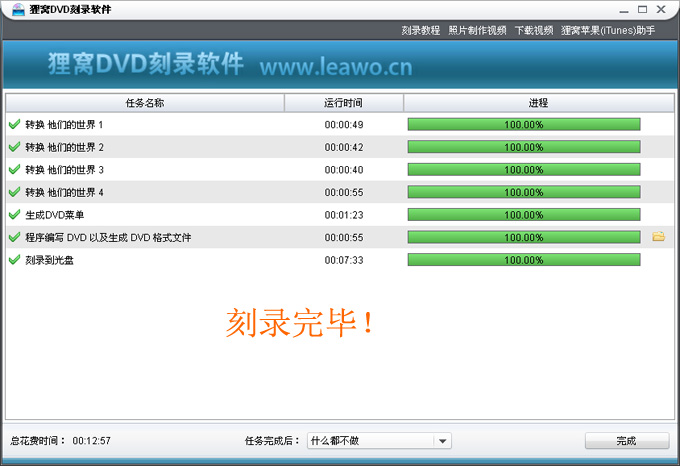Click the total time value 00:12:57
The height and width of the screenshot is (466, 680).
coord(92,441)
